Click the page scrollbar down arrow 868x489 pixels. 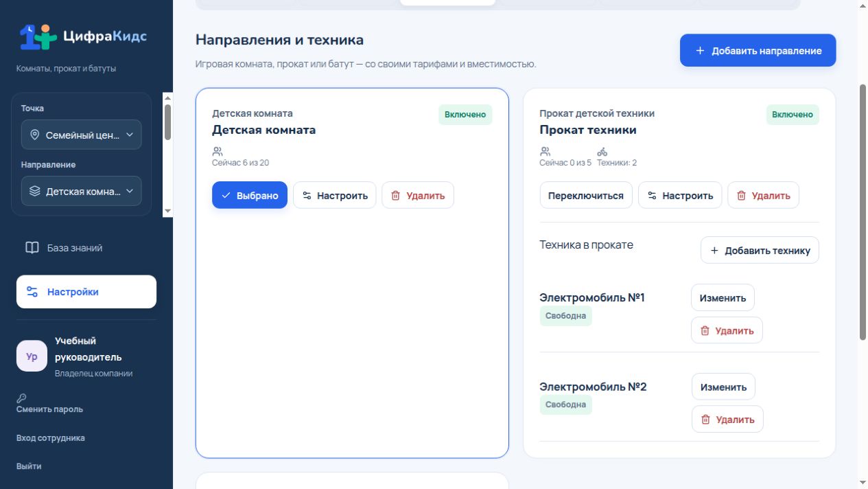[863, 483]
